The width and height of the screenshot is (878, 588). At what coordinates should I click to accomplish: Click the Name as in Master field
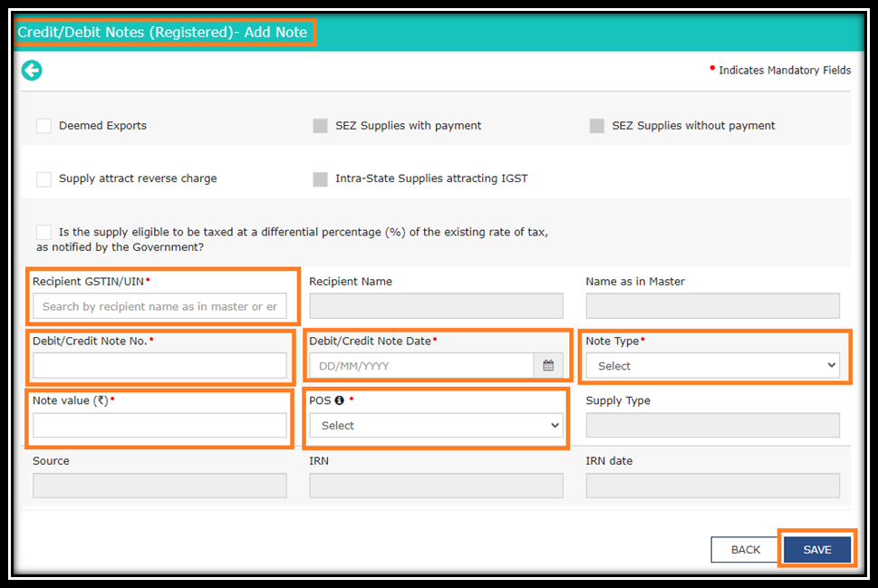tap(713, 306)
